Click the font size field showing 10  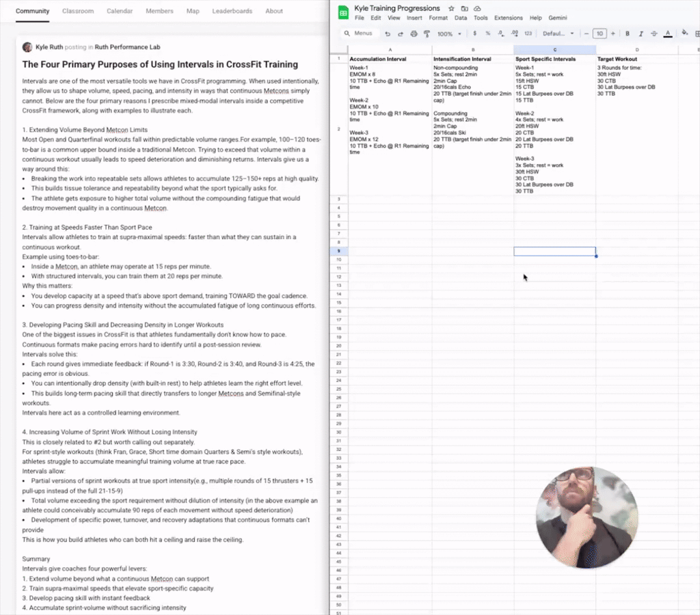click(600, 33)
